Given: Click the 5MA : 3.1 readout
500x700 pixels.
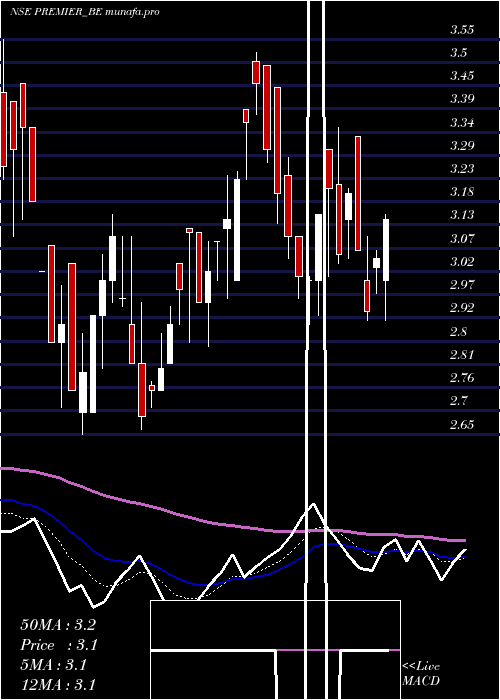Looking at the screenshot, I should coord(53,665).
